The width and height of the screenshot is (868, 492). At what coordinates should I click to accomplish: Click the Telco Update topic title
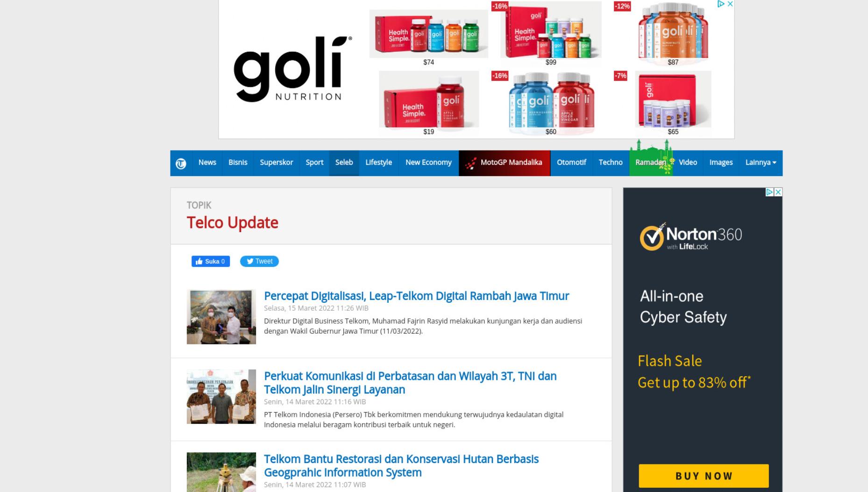[x=232, y=223]
